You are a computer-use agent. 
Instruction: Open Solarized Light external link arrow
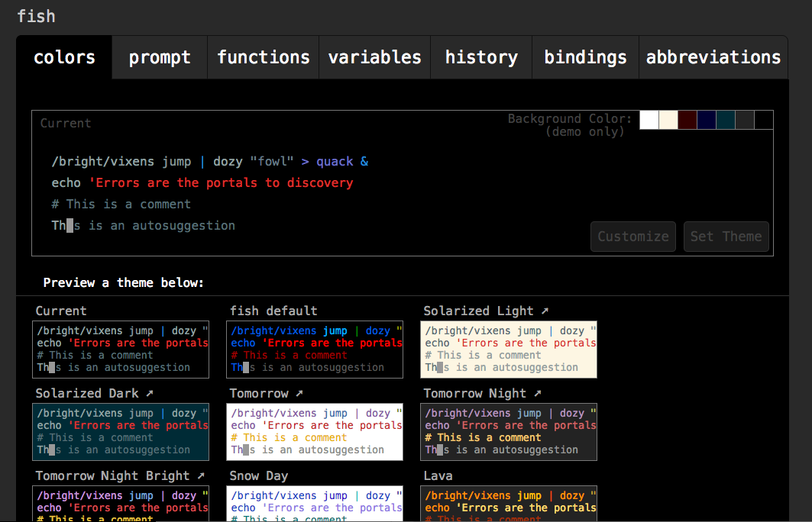(x=545, y=311)
